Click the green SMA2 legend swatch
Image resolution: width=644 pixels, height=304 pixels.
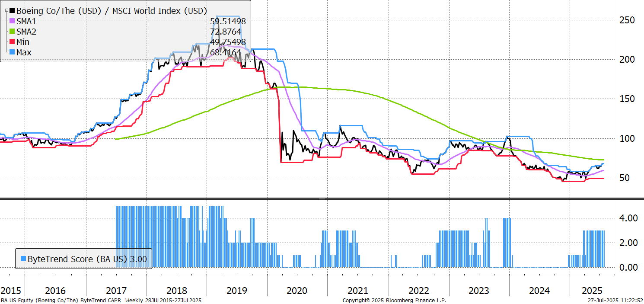tap(12, 32)
